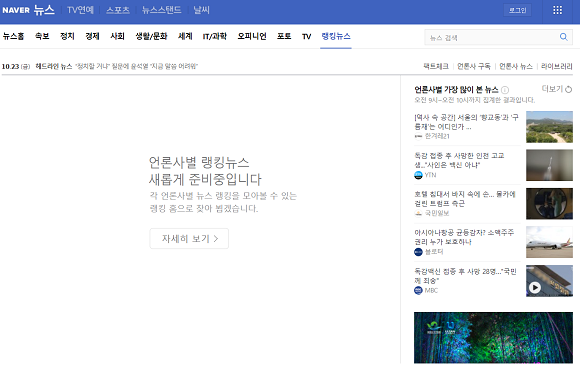The image size is (580, 366).
Task: Go to the TV tab
Action: pyautogui.click(x=306, y=36)
